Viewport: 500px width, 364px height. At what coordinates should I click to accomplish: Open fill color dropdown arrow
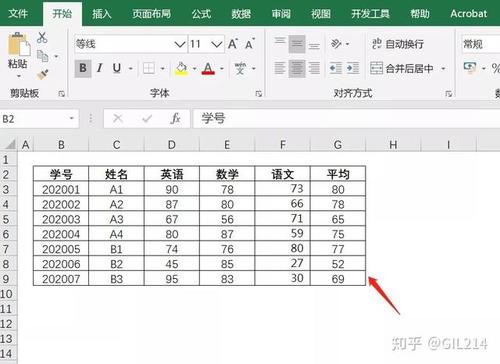coord(194,69)
